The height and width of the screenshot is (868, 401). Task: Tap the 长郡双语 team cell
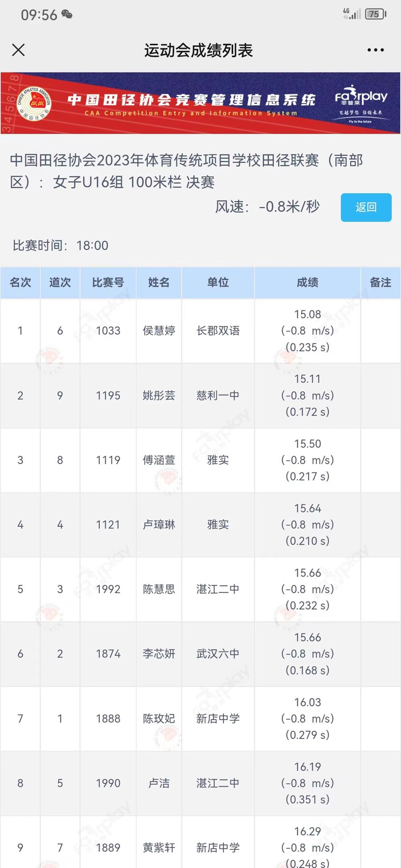pos(218,331)
